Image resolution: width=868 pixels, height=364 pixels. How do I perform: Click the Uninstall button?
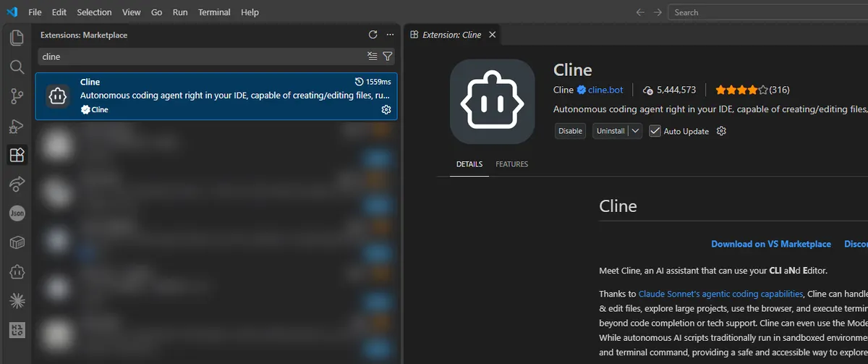(610, 131)
